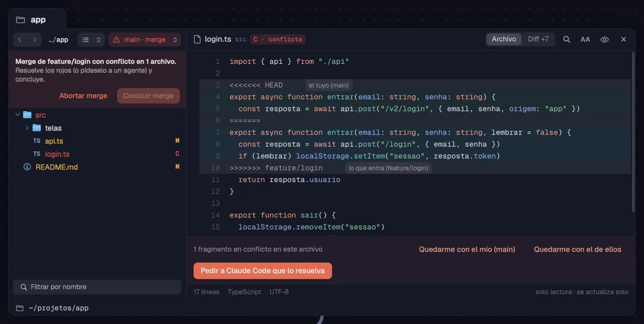Click the Filtrar por nombre field
The width and height of the screenshot is (644, 324).
(97, 287)
